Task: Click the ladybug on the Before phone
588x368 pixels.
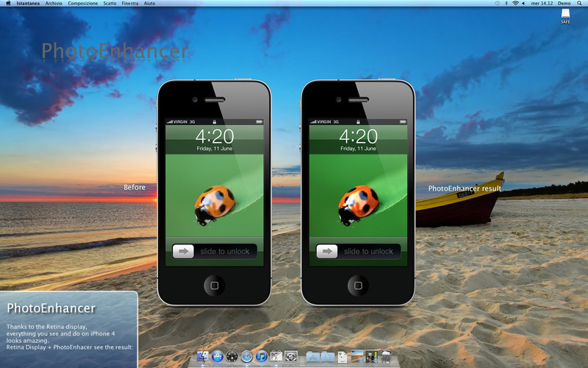Action: coord(214,205)
